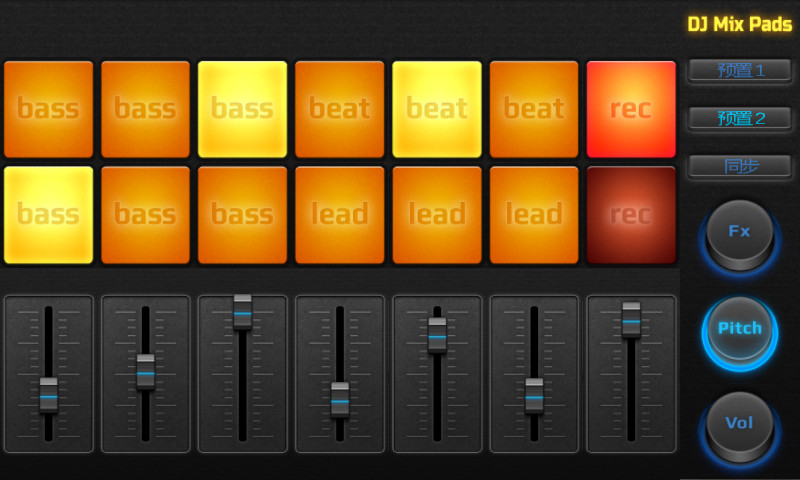Hit the rightmost lead pad
The width and height of the screenshot is (800, 480).
pyautogui.click(x=533, y=214)
